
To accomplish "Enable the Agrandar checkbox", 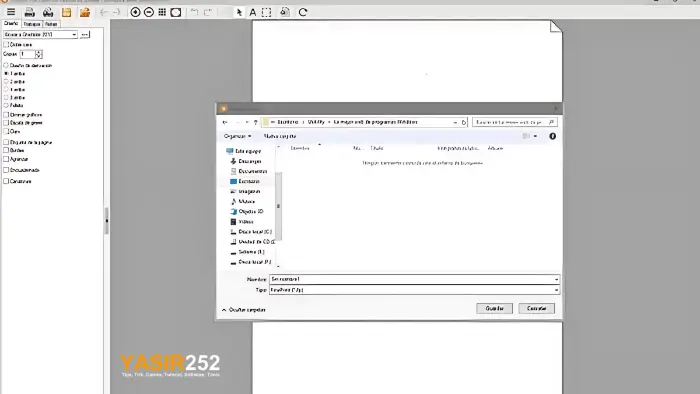I will [x=6, y=159].
